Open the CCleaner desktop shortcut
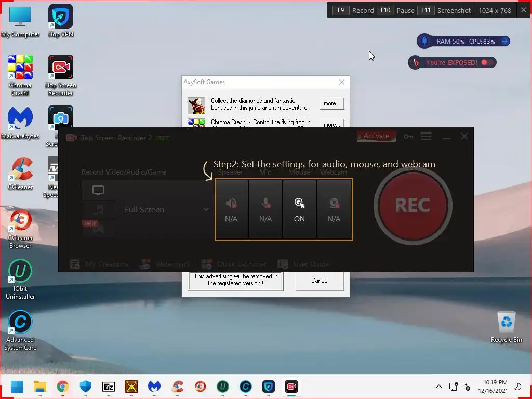 click(x=20, y=174)
